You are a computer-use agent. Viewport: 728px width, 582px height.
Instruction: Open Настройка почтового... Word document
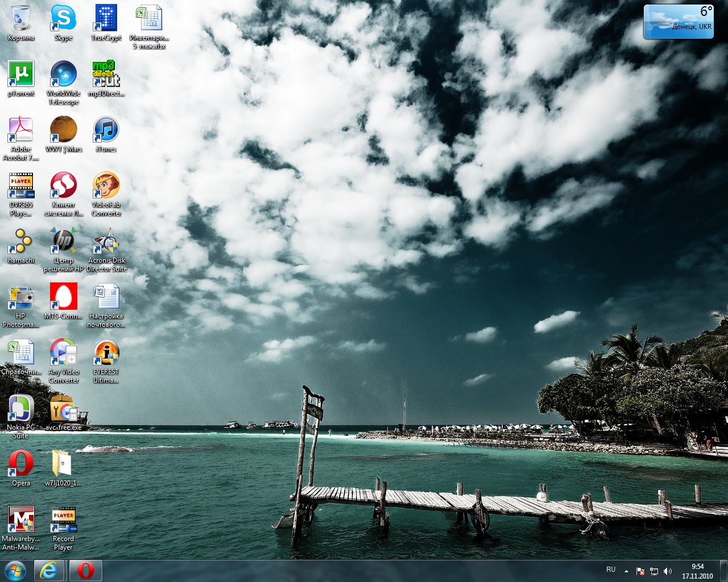click(x=106, y=306)
